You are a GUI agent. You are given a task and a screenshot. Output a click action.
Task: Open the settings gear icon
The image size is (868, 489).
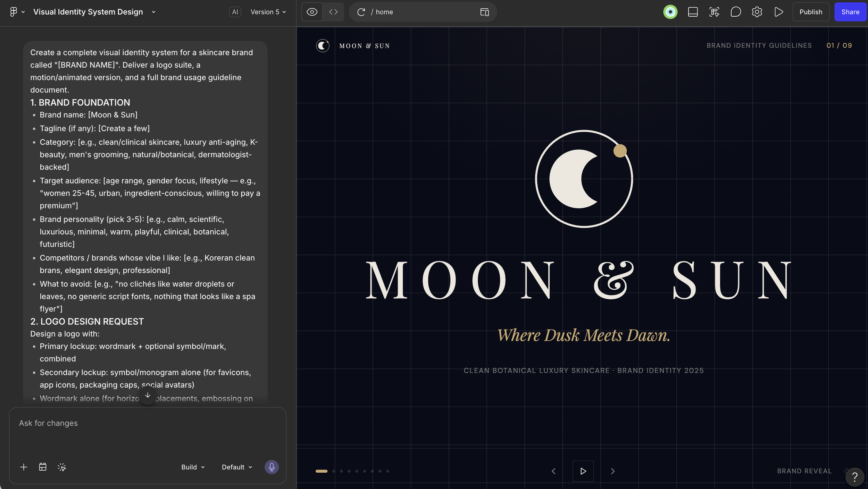757,12
